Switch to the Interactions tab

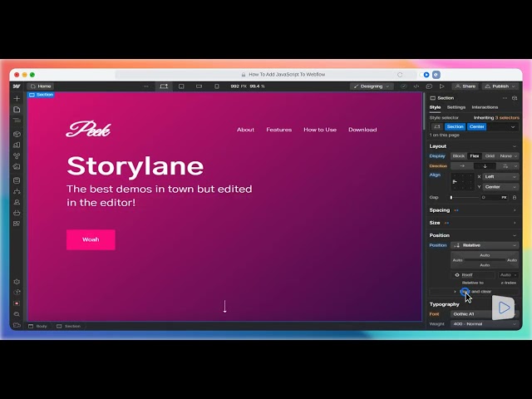coord(485,107)
